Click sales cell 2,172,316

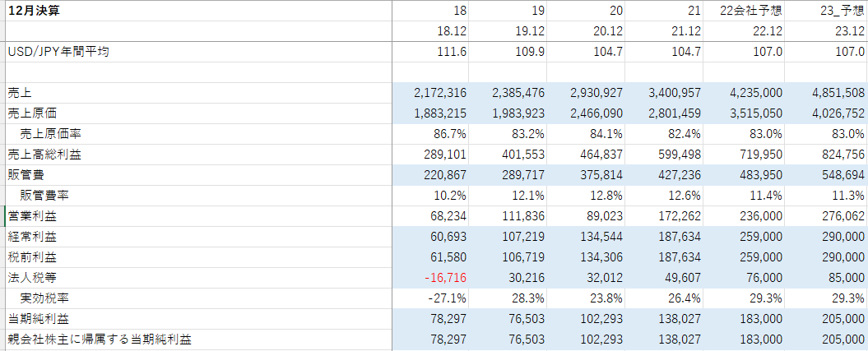pyautogui.click(x=430, y=94)
